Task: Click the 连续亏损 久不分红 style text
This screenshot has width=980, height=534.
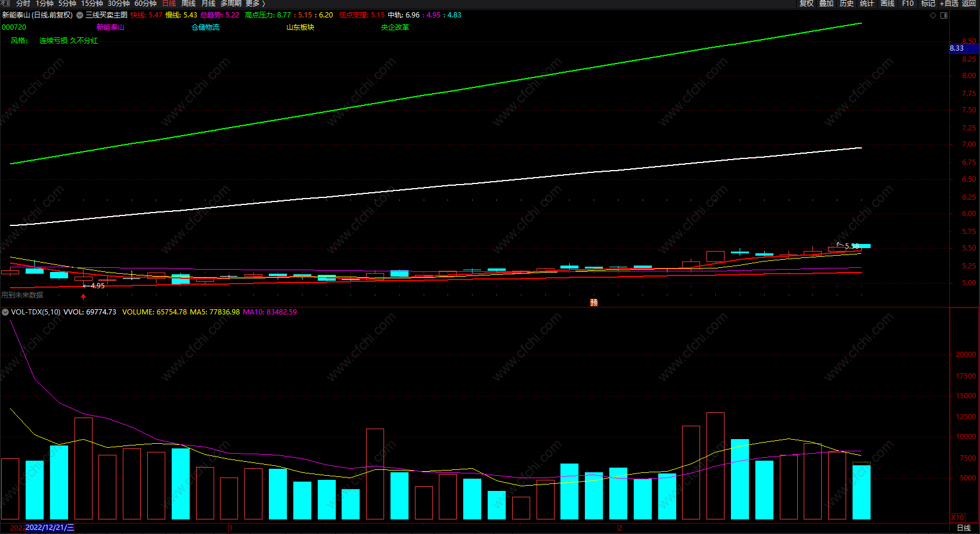Action: 69,41
